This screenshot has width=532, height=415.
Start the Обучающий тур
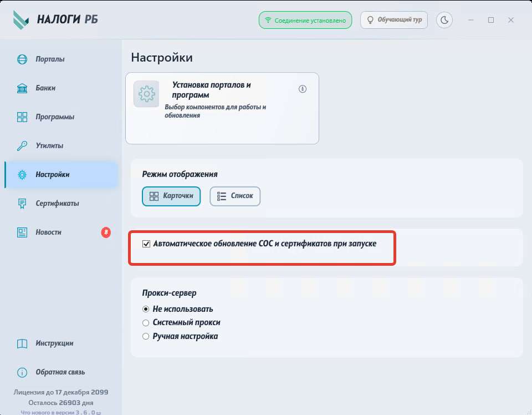[395, 20]
